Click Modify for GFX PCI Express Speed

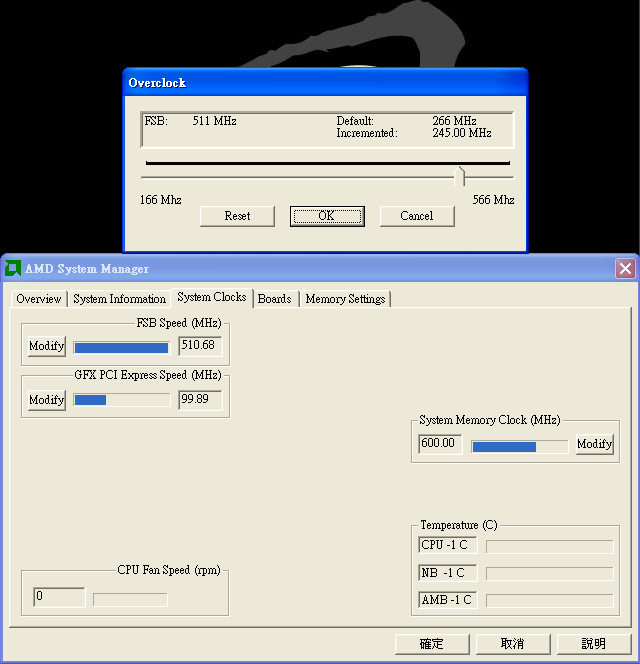(x=47, y=400)
